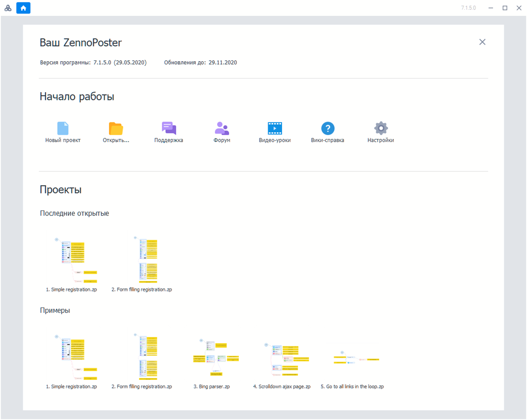Open example thumbnail 1. Simple registration.zp
Viewport: 527px width, 420px height.
click(72, 356)
